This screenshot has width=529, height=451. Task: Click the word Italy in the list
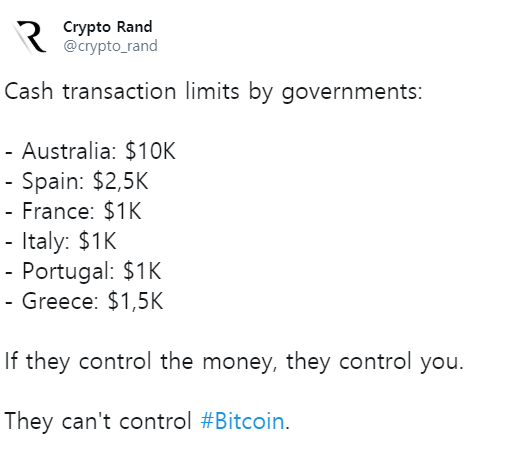(43, 241)
